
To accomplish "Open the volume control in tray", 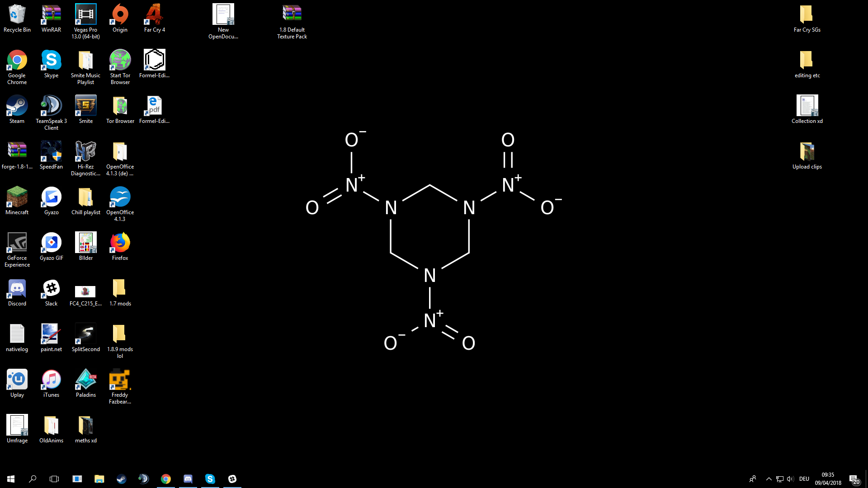I will [790, 479].
